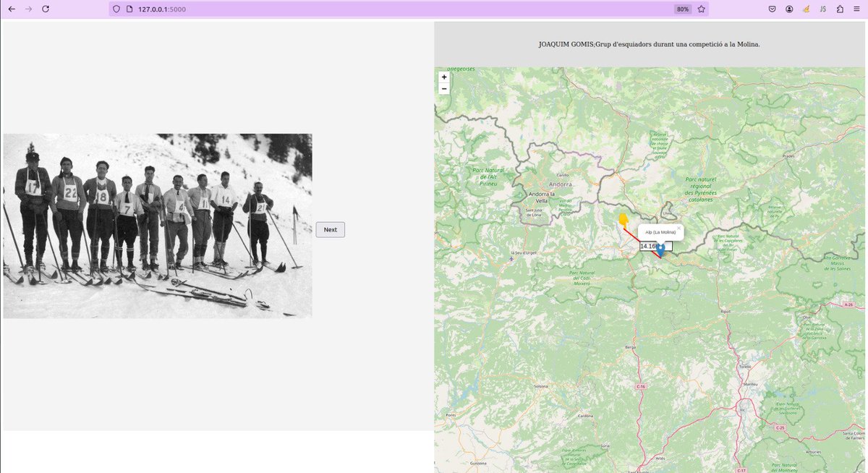868x473 pixels.
Task: Zoom in the map with plus button
Action: 444,77
